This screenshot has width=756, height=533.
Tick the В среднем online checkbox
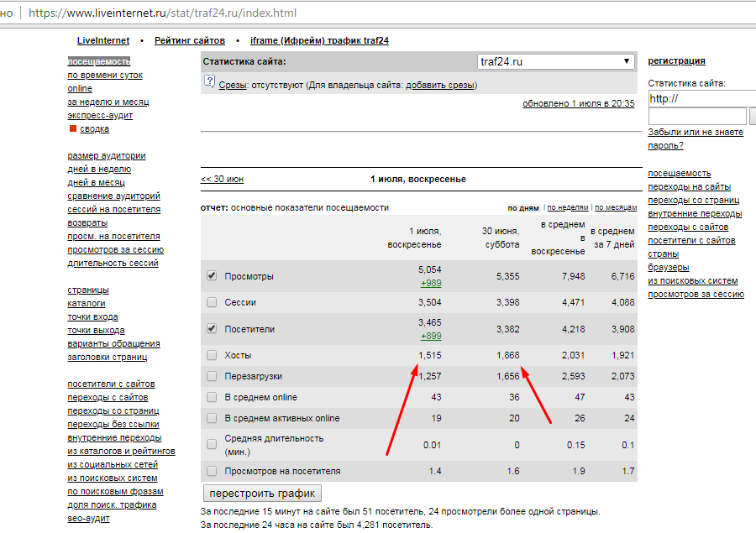pyautogui.click(x=212, y=397)
